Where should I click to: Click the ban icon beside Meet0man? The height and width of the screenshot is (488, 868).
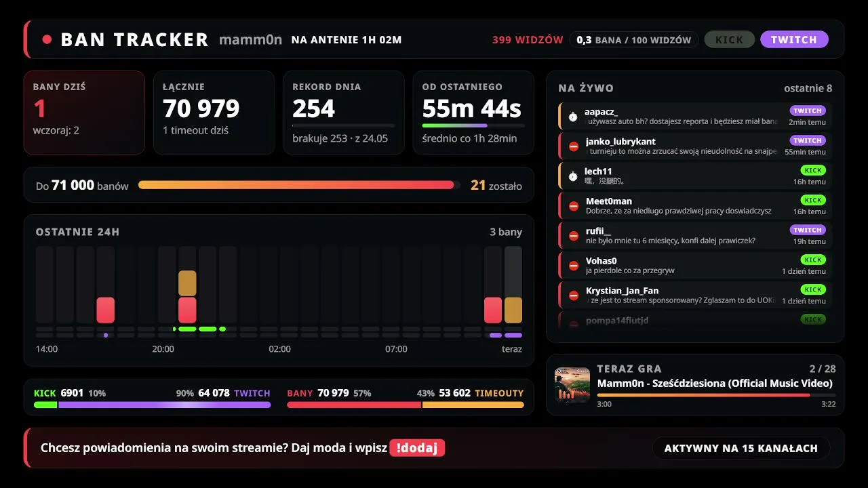pos(574,206)
